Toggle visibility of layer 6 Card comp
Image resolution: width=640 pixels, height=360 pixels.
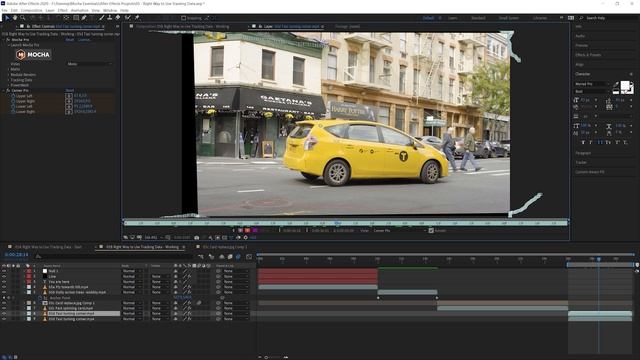4,303
